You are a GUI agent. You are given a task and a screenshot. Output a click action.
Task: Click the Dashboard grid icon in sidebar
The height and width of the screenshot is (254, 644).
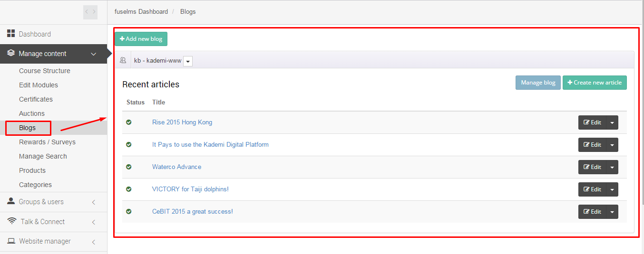pyautogui.click(x=11, y=34)
